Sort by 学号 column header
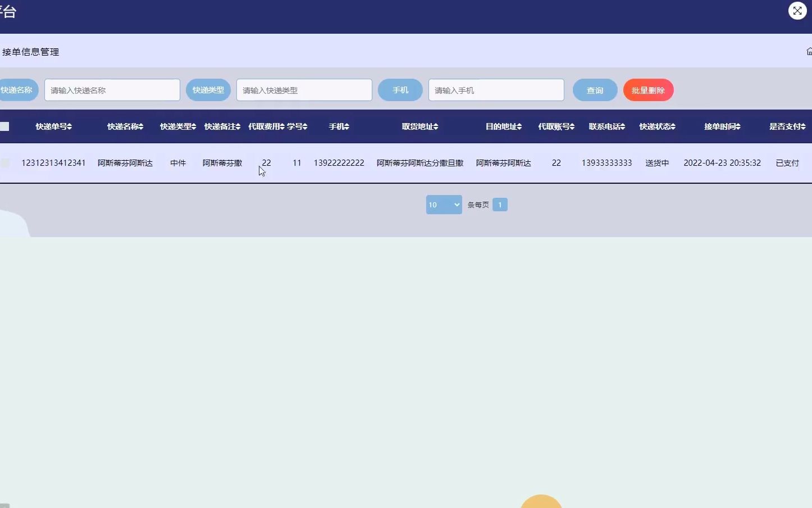This screenshot has height=508, width=812. tap(297, 126)
